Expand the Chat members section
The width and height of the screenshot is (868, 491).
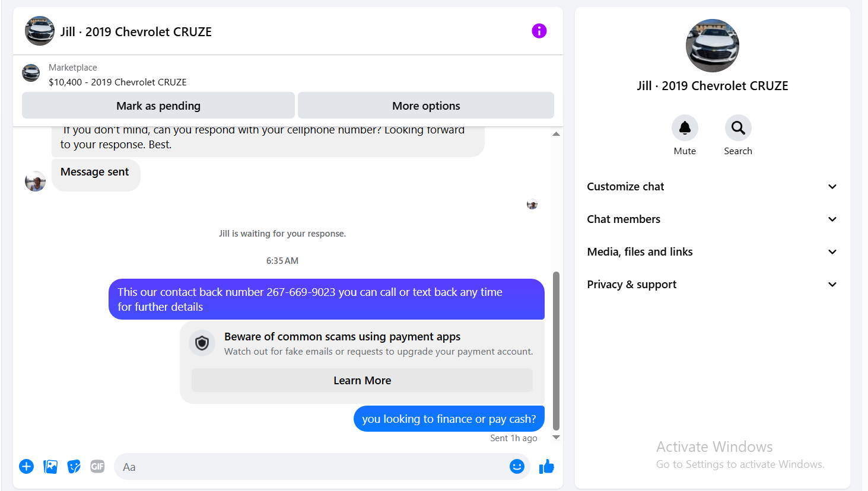tap(712, 219)
